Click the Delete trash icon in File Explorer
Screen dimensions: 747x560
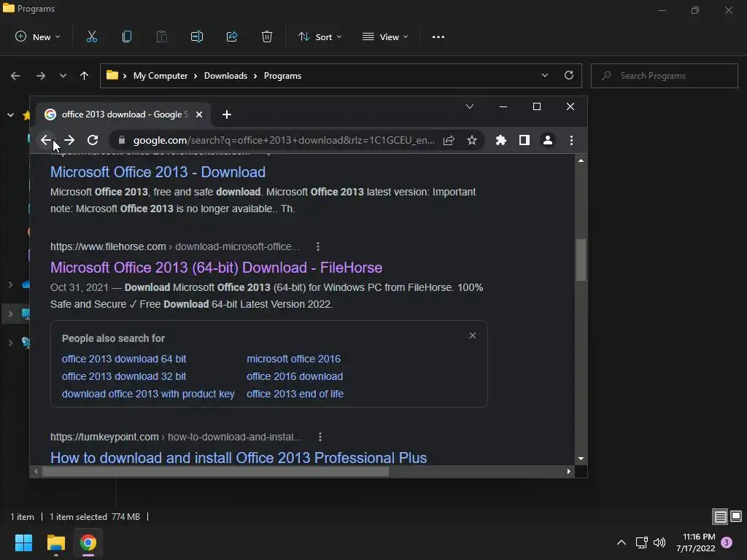(x=267, y=36)
